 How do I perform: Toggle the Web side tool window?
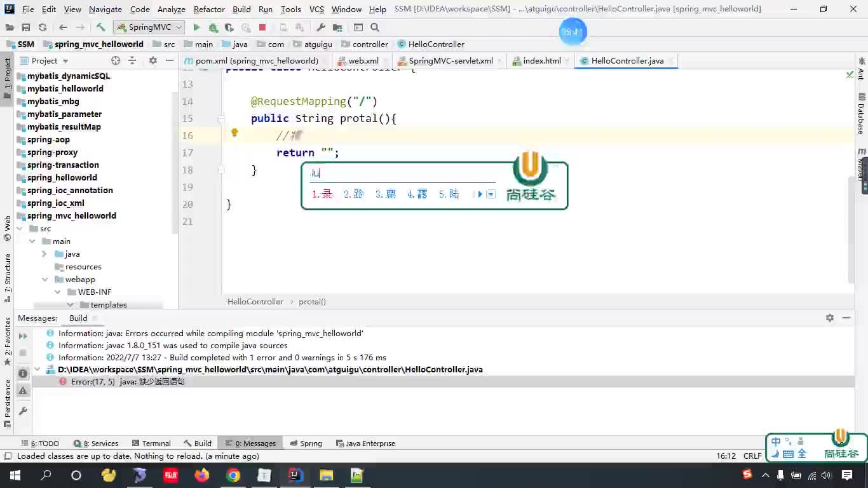click(7, 229)
